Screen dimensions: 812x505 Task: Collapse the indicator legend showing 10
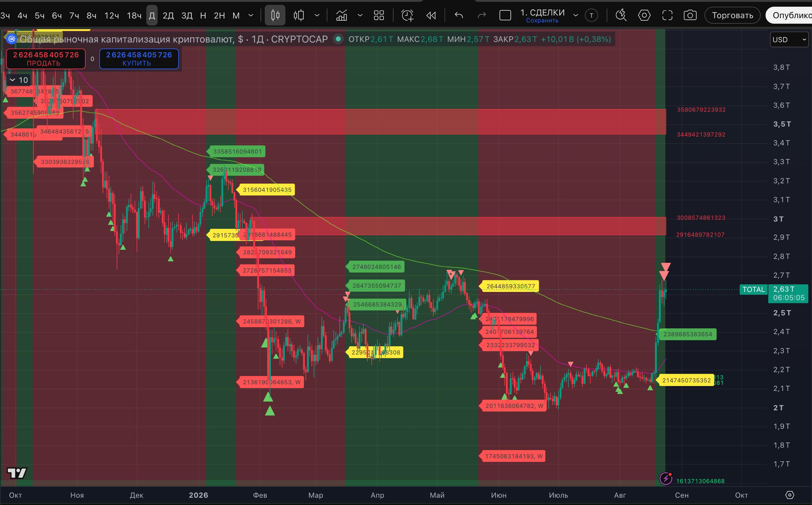click(19, 80)
